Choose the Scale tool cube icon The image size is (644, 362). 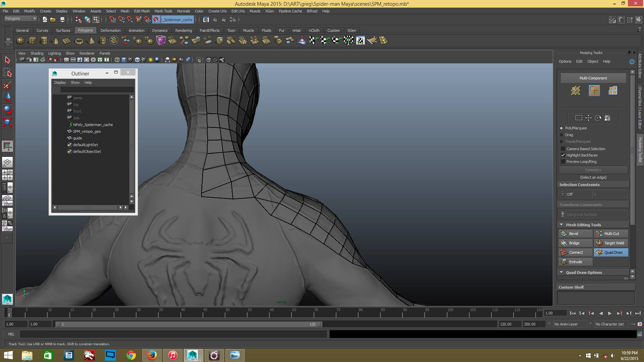[7, 122]
